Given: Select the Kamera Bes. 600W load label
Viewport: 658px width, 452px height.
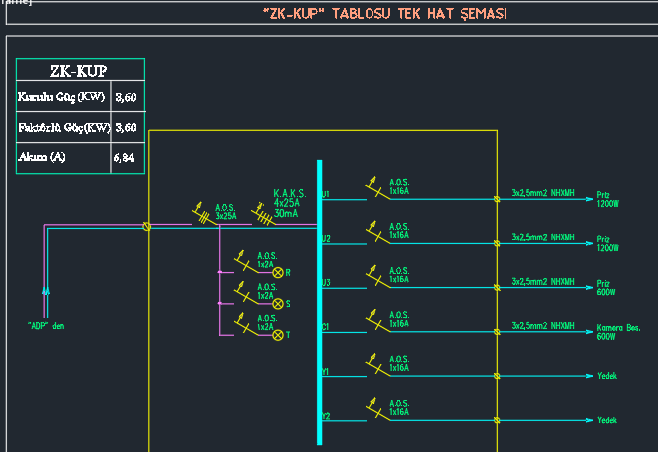Looking at the screenshot, I should (618, 332).
